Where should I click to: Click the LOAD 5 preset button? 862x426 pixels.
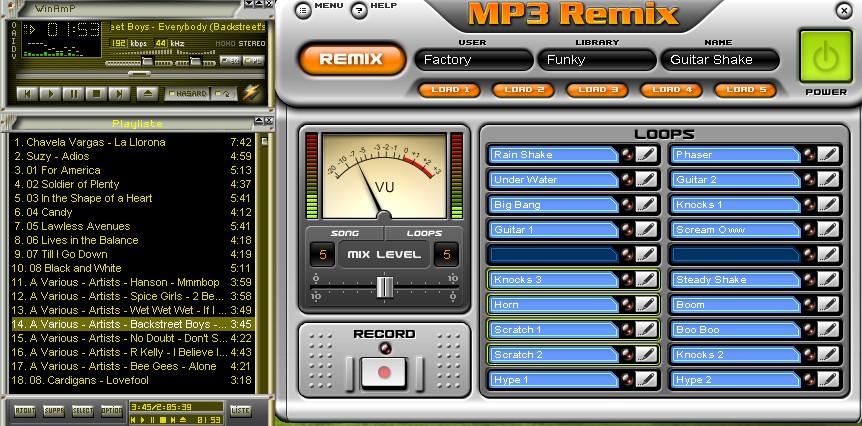pos(745,90)
